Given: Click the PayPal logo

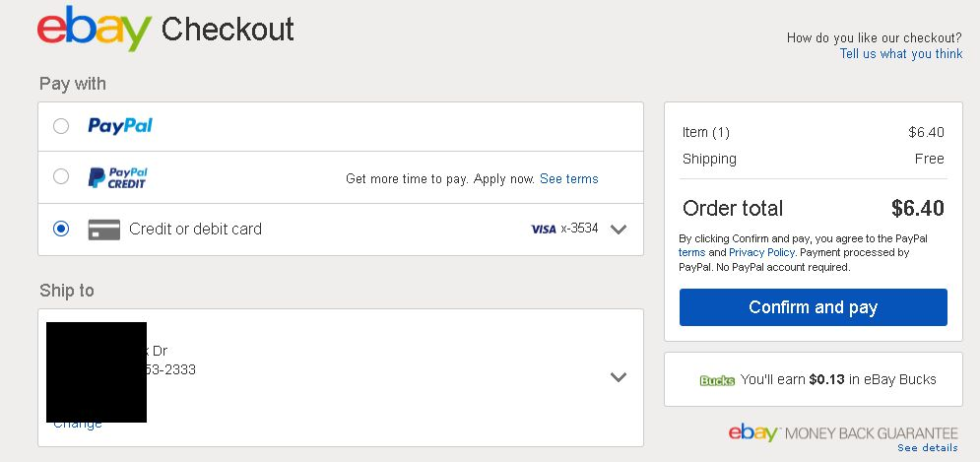Looking at the screenshot, I should click(x=120, y=126).
